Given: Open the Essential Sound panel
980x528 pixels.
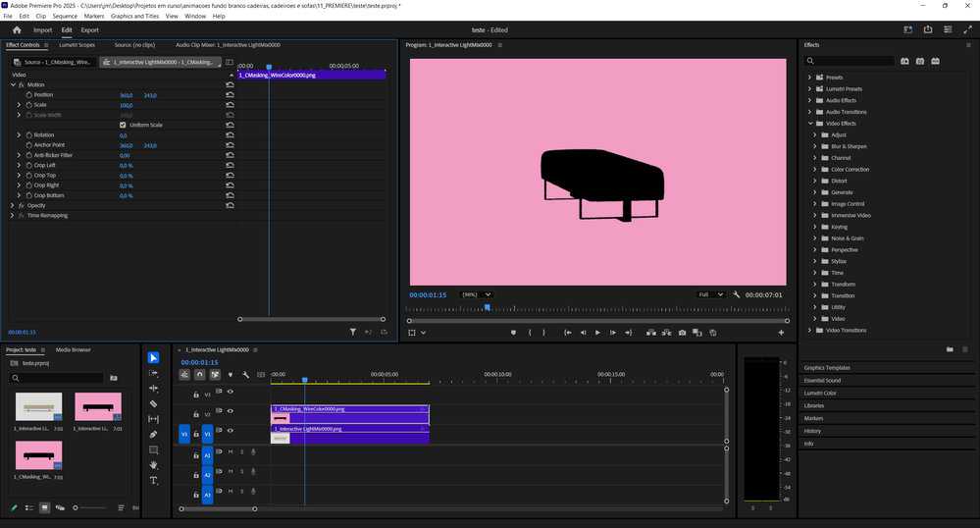Looking at the screenshot, I should (822, 381).
